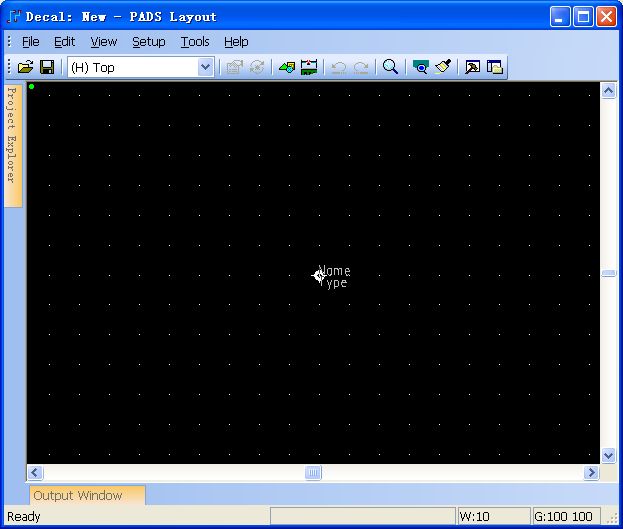
Task: Click the decal origin marker
Action: point(319,275)
